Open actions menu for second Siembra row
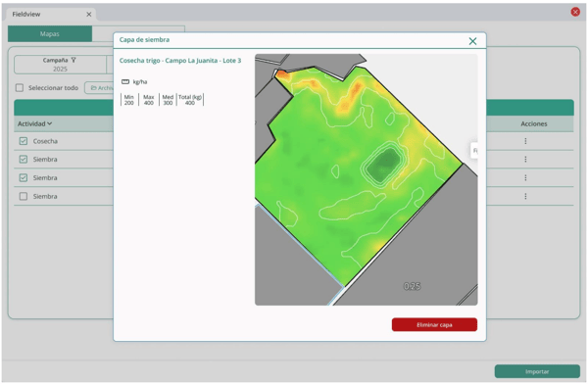 click(525, 177)
